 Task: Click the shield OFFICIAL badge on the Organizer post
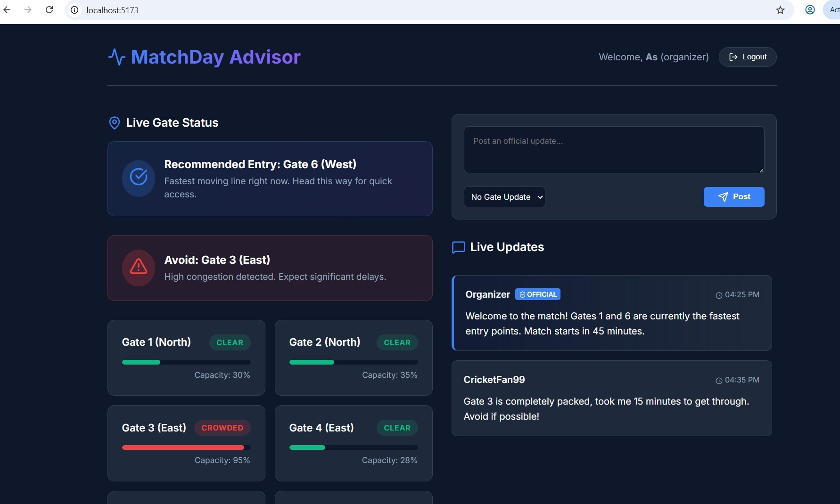click(x=538, y=294)
